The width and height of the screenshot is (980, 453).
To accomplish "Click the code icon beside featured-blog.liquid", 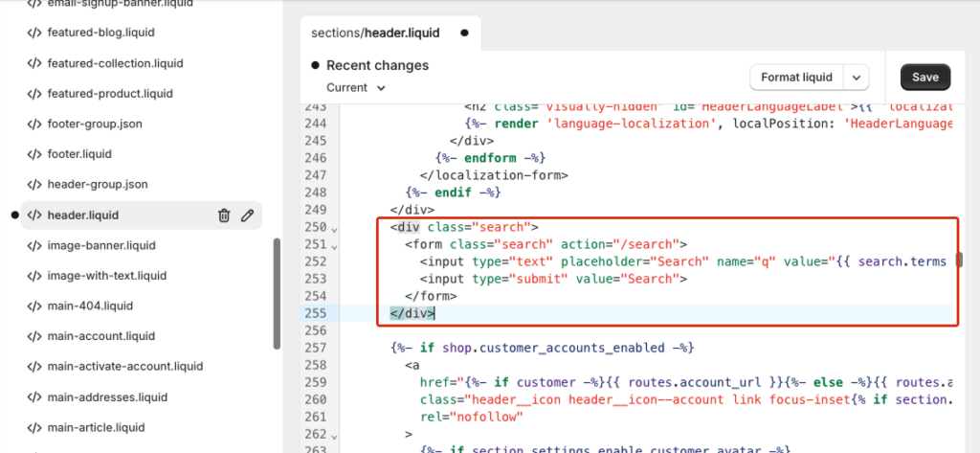I will [33, 33].
